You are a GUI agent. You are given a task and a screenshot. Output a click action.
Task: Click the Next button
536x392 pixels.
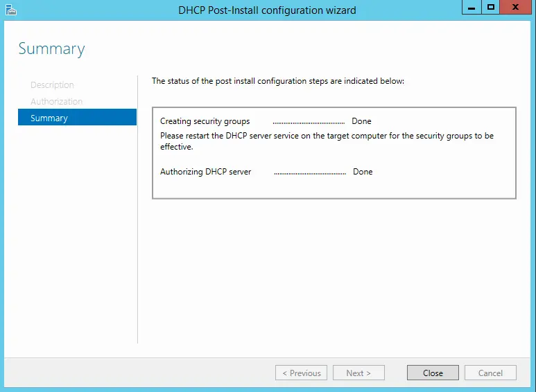[x=358, y=373]
